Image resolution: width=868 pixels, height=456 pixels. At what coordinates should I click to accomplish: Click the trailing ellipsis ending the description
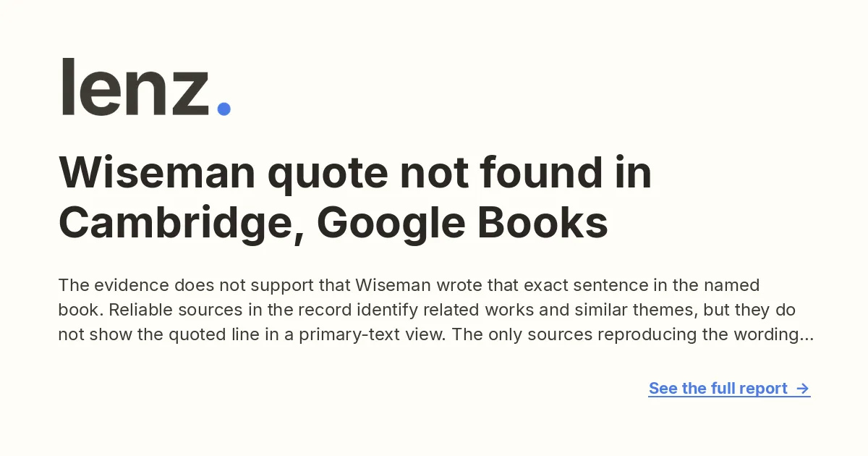[807, 339]
